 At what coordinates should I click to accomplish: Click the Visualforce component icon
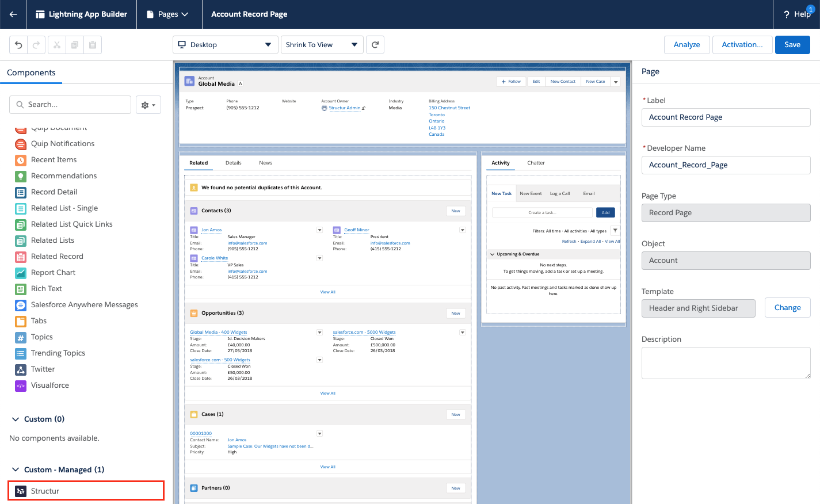pyautogui.click(x=21, y=385)
